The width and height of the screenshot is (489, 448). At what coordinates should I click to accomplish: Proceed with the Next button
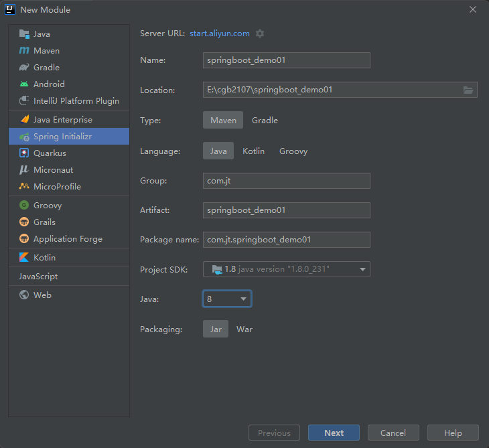pos(334,433)
